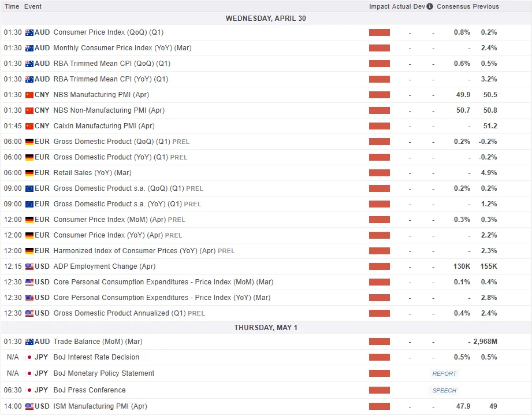Click the 0.4% consensus for GDP Annualized

462,313
